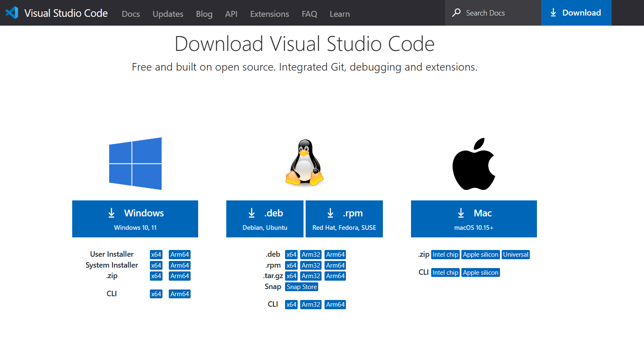The height and width of the screenshot is (342, 644).
Task: Select Windows CLI x64 download
Action: pos(156,294)
